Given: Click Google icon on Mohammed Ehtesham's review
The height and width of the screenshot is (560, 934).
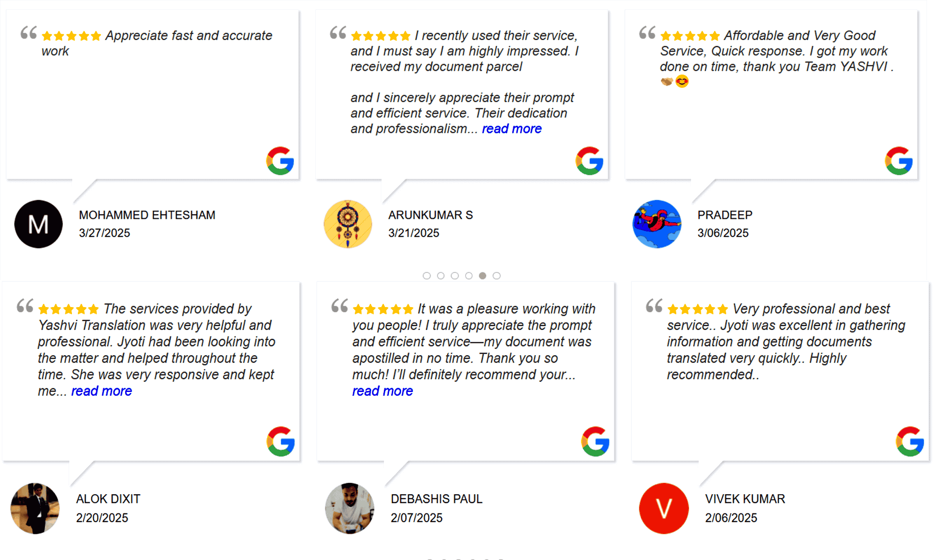Looking at the screenshot, I should (x=280, y=161).
